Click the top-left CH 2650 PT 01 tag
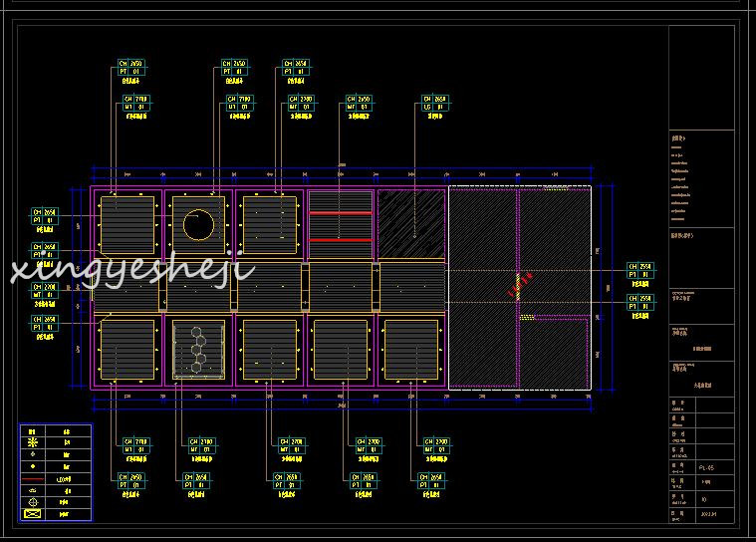Image resolution: width=756 pixels, height=542 pixels. pos(131,67)
